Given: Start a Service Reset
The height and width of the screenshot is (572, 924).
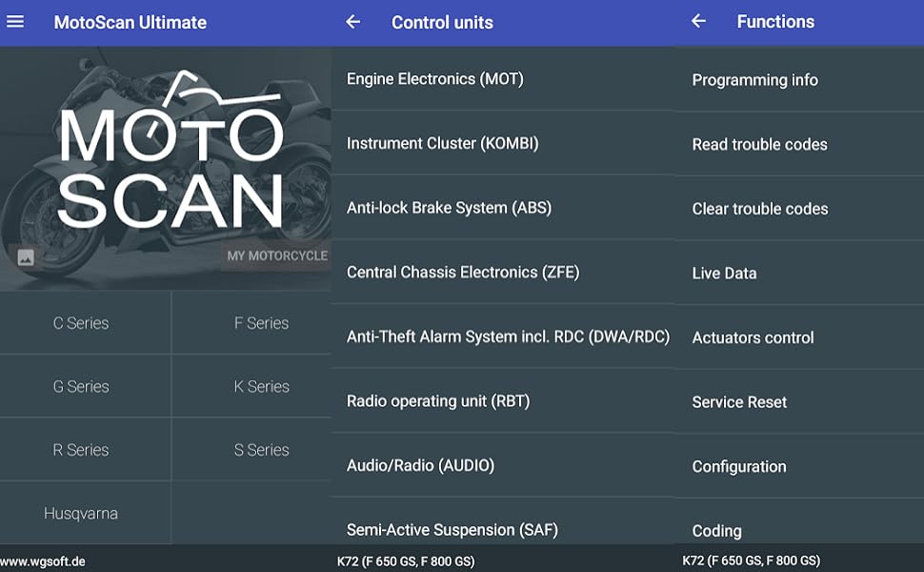Looking at the screenshot, I should 739,401.
